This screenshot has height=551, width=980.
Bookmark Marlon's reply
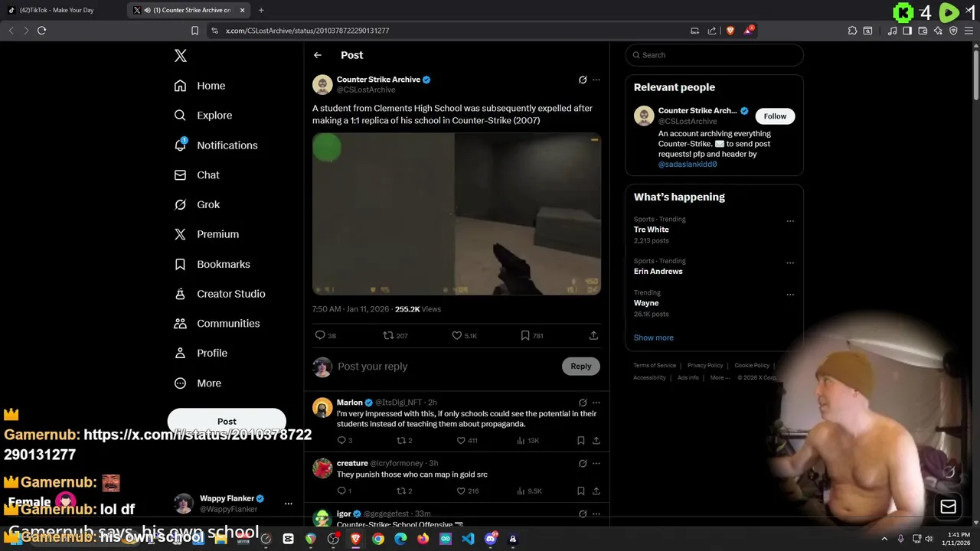point(581,440)
